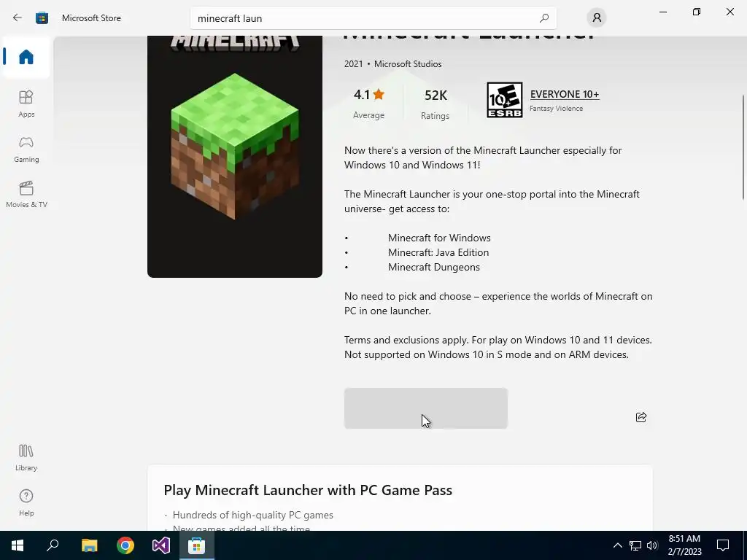The height and width of the screenshot is (560, 747).
Task: Click the Minecraft grass block artwork
Action: [x=235, y=145]
